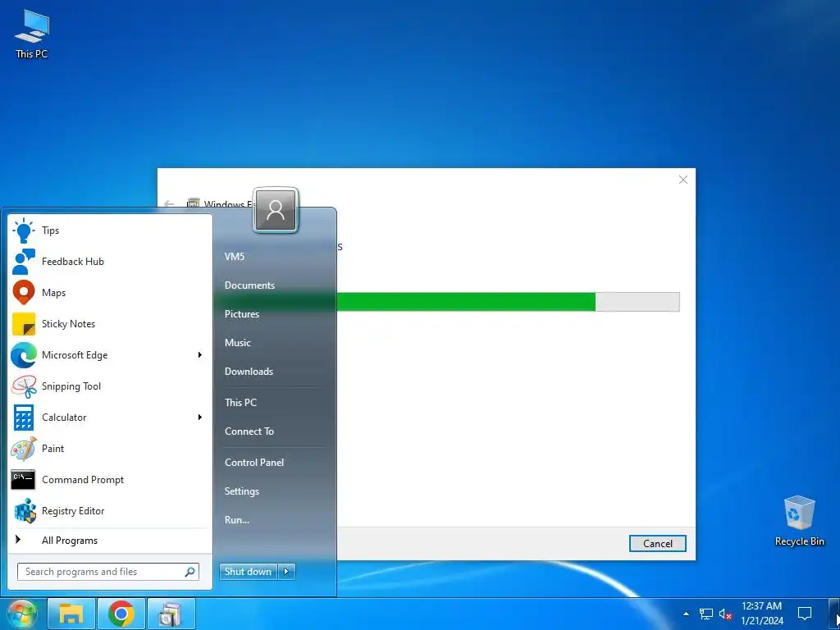Open the Registry Editor icon
840x630 pixels.
click(25, 510)
